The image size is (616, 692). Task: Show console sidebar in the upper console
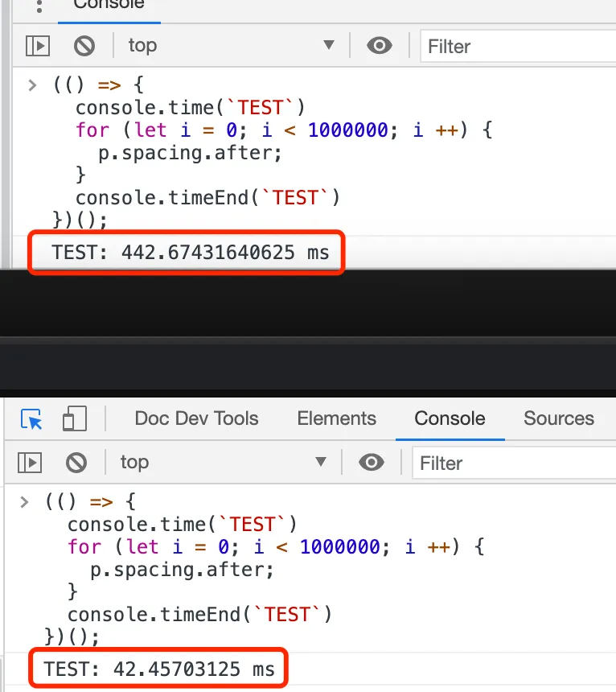[37, 46]
